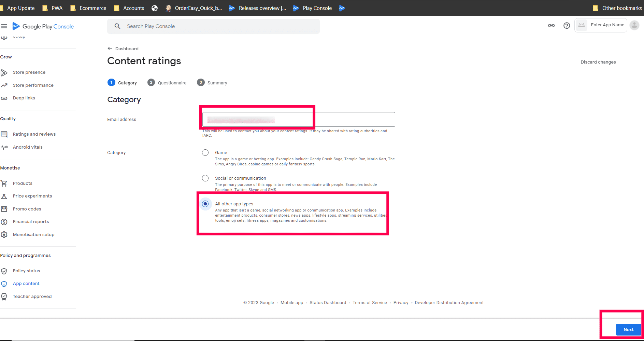Click the Android app icon beside Enter App Name
Screen dimensions: 644x341
click(x=582, y=25)
